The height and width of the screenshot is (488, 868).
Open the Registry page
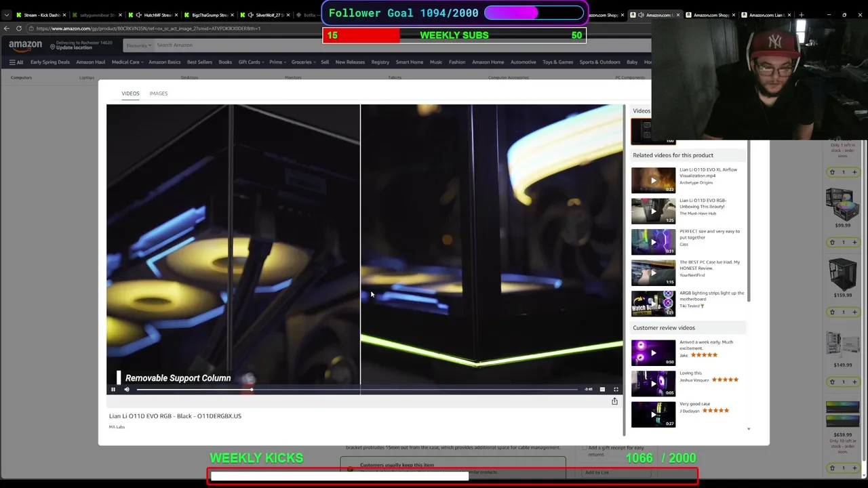pos(380,62)
